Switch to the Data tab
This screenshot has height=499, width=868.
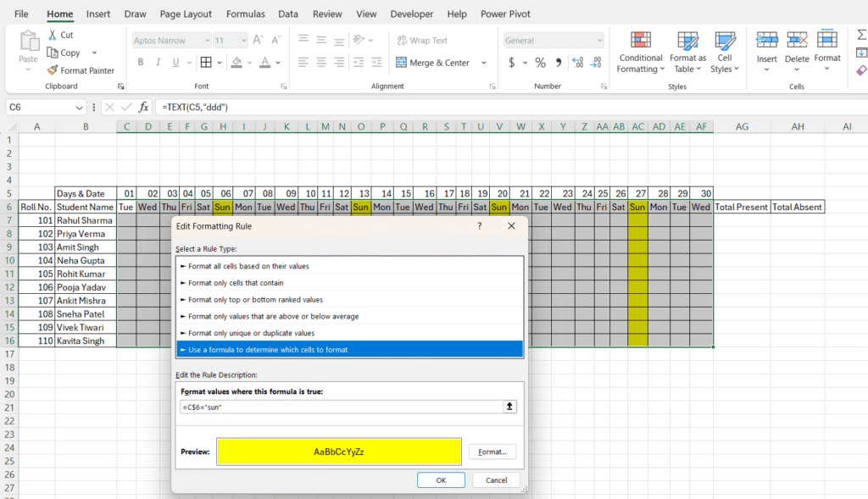(x=288, y=14)
